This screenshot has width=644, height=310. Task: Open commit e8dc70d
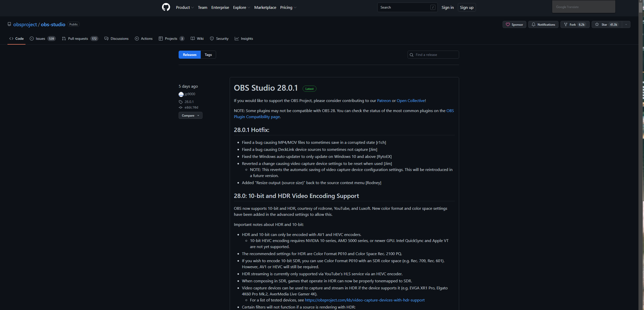pyautogui.click(x=191, y=107)
